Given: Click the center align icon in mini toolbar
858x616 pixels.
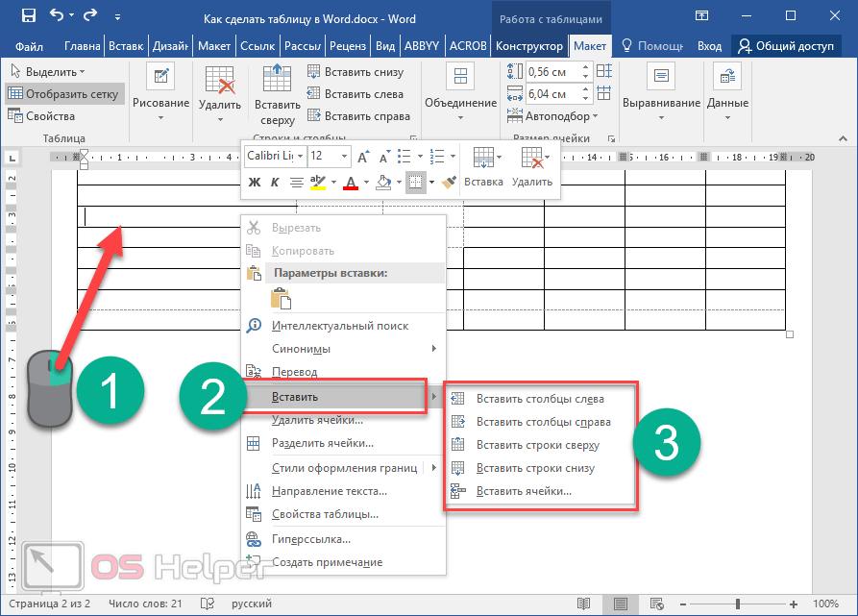Looking at the screenshot, I should click(297, 182).
